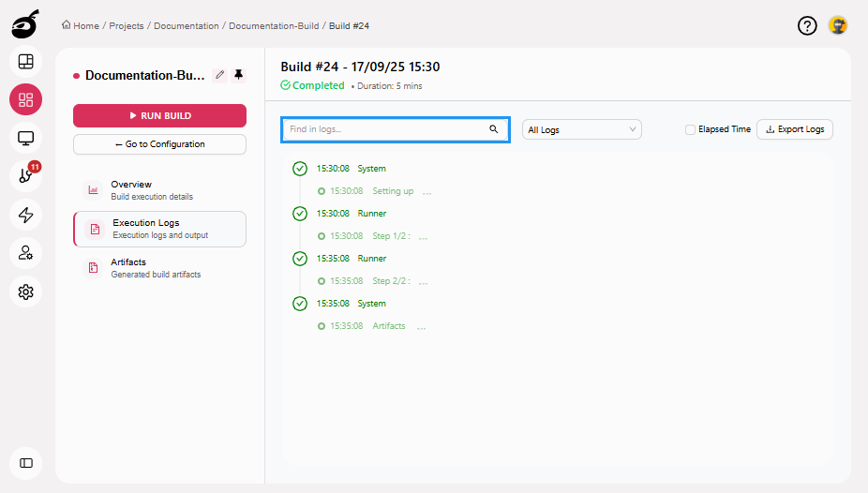Click the pencil edit icon beside Documentation-Bu...
868x493 pixels.
[x=219, y=75]
